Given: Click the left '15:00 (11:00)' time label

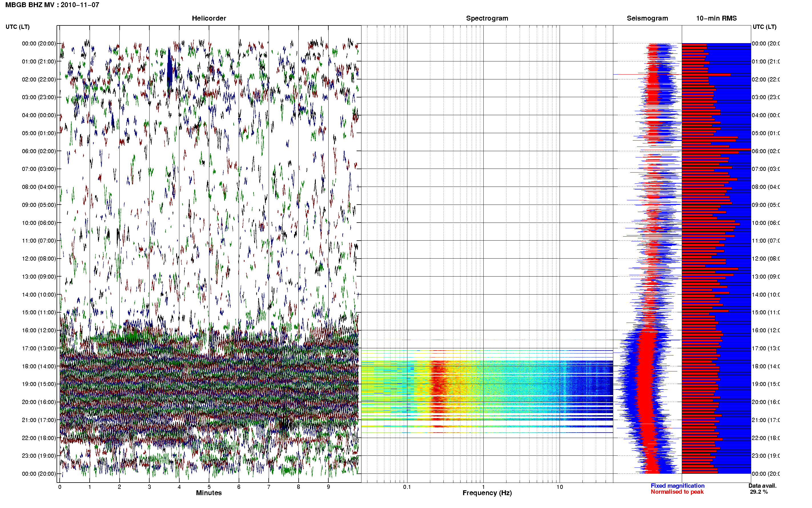Looking at the screenshot, I should click(39, 312).
